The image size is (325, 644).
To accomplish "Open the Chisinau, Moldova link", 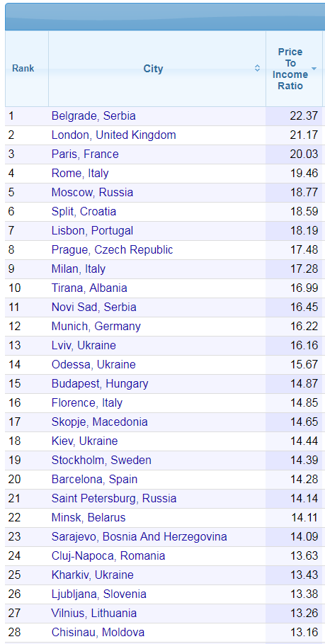I will click(x=98, y=632).
